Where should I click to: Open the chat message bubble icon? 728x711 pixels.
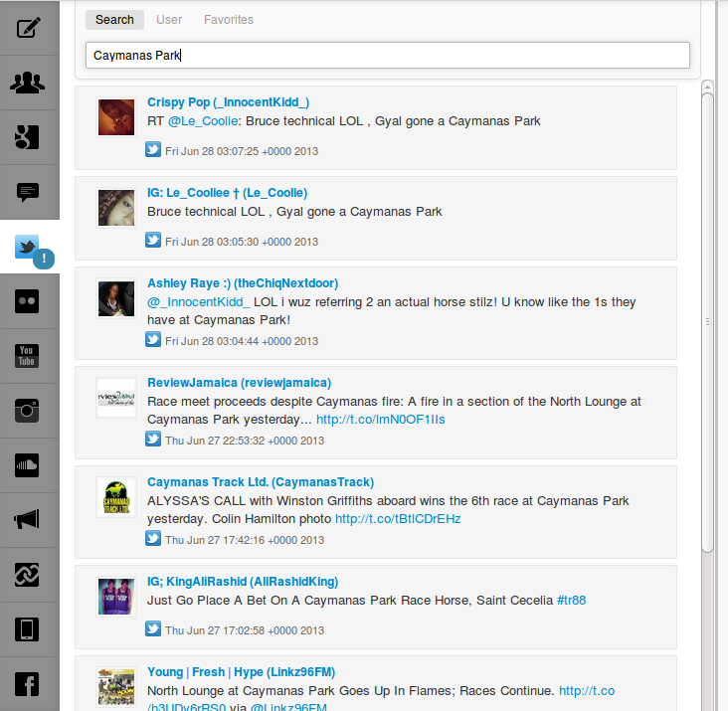coord(28,192)
